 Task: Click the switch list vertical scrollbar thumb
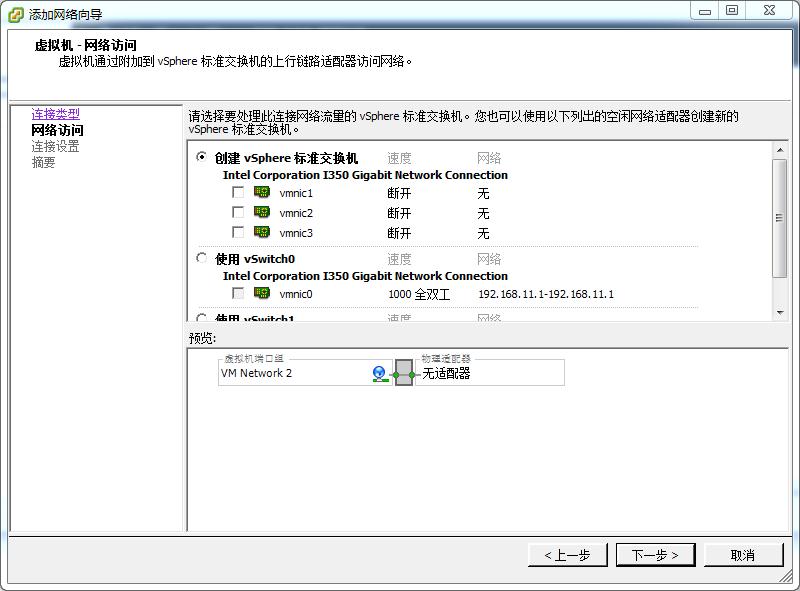pyautogui.click(x=780, y=218)
